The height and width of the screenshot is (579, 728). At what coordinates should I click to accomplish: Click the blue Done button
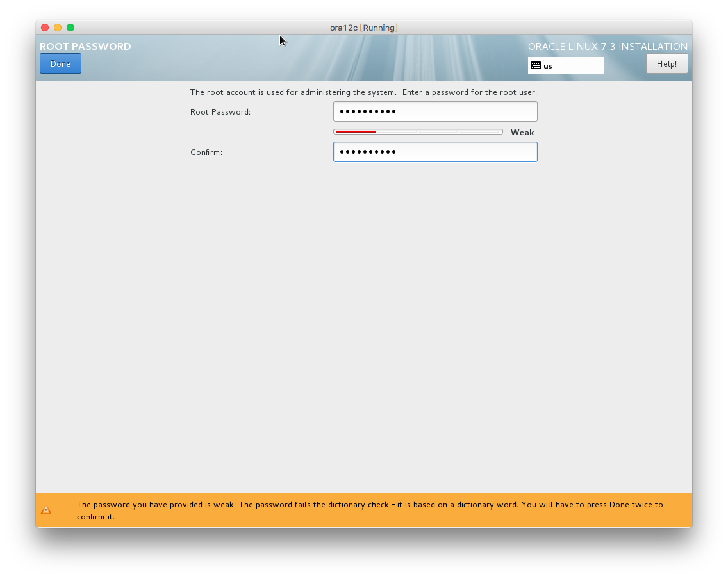[60, 63]
